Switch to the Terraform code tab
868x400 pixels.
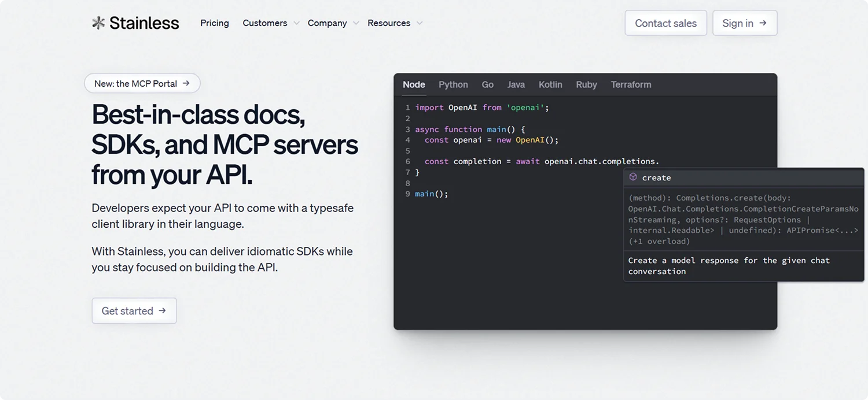coord(631,84)
